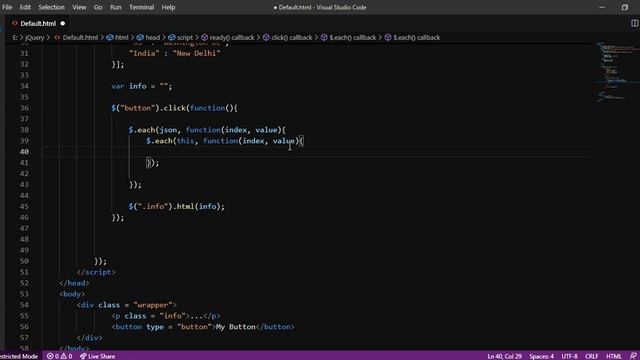
Task: Click the Restricted Mode status item
Action: click(19, 356)
